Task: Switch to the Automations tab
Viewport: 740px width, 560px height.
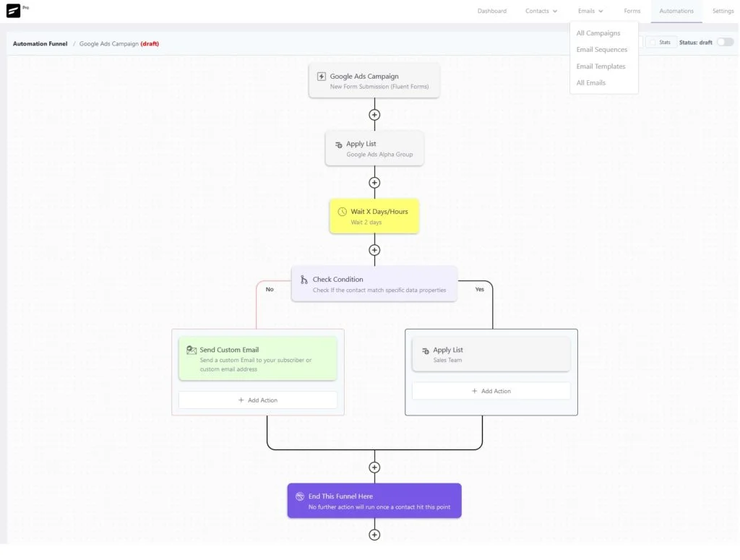Action: [x=676, y=11]
